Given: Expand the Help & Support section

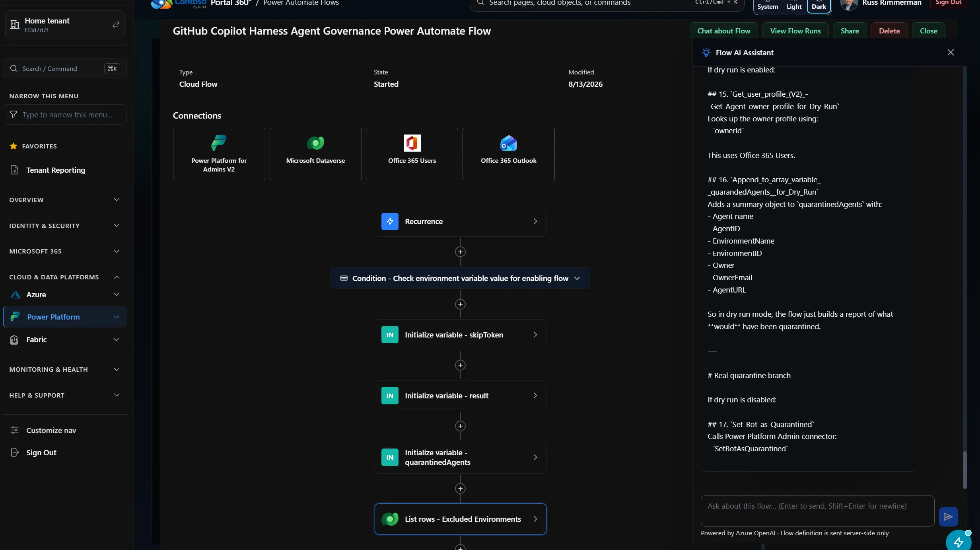Looking at the screenshot, I should coord(65,395).
